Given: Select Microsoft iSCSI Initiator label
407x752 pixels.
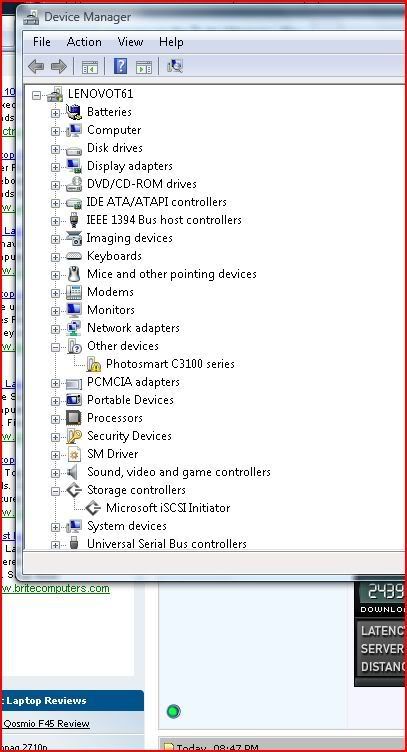Looking at the screenshot, I should click(168, 508).
